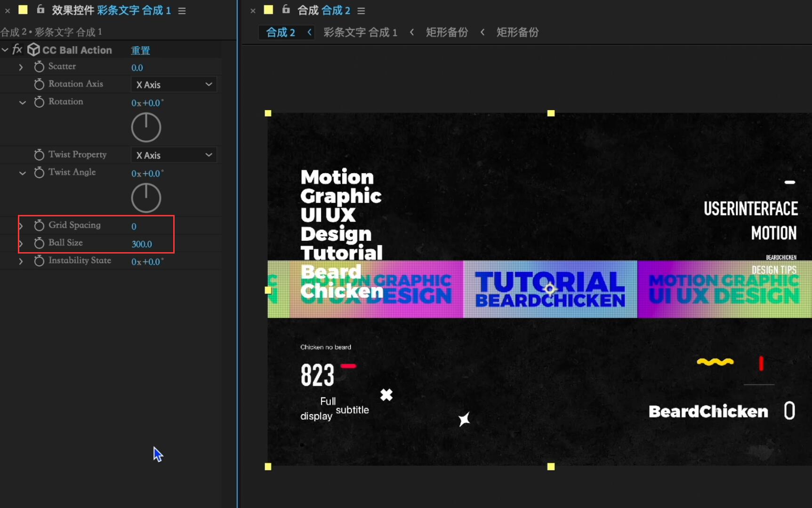Screen dimensions: 812x508
Task: Toggle the Scatter stopwatch icon
Action: [x=39, y=67]
